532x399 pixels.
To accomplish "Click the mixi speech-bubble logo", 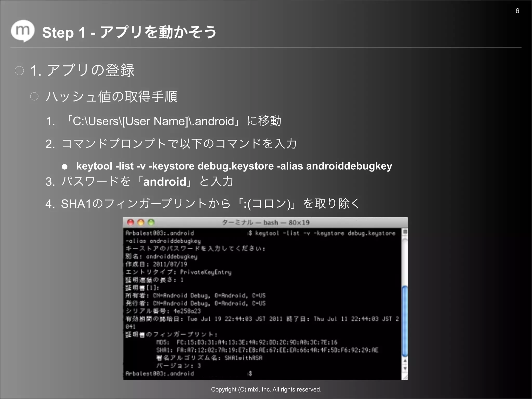I will click(23, 31).
